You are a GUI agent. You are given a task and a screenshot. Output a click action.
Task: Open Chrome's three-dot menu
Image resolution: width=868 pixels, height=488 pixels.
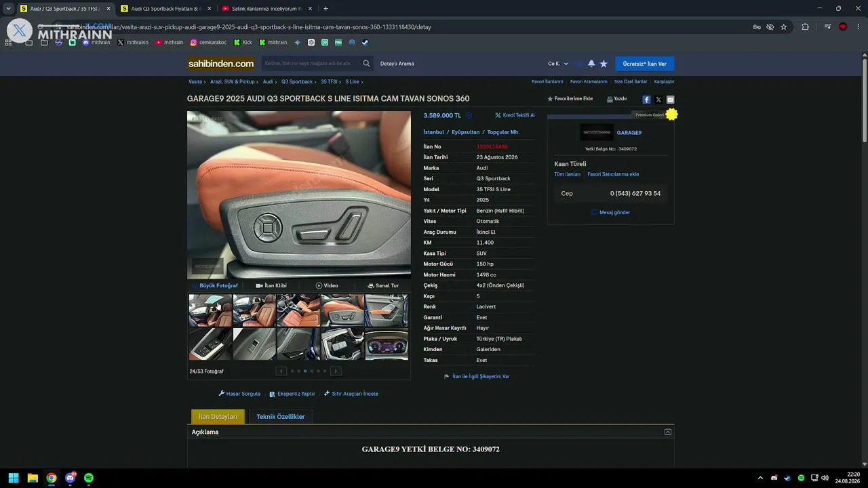click(x=858, y=27)
